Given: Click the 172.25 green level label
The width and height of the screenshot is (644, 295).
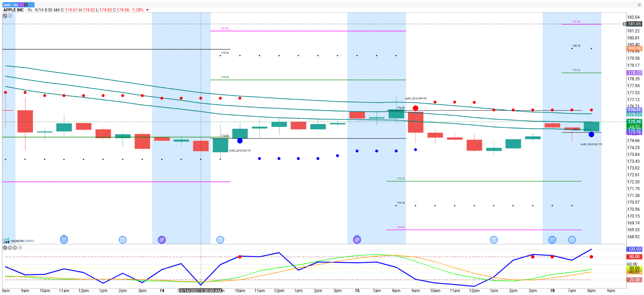Looking at the screenshot, I should (x=401, y=179).
